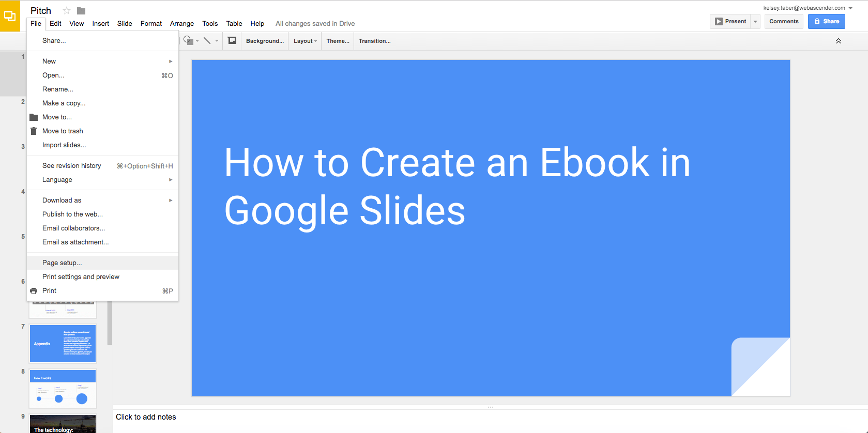Click the play icon in the Present button
This screenshot has width=868, height=433.
[719, 21]
